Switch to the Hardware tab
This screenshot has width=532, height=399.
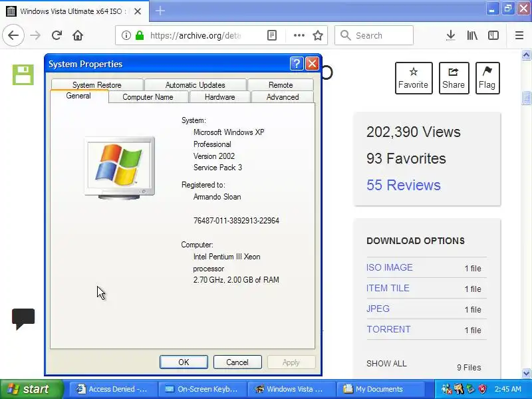(x=220, y=97)
